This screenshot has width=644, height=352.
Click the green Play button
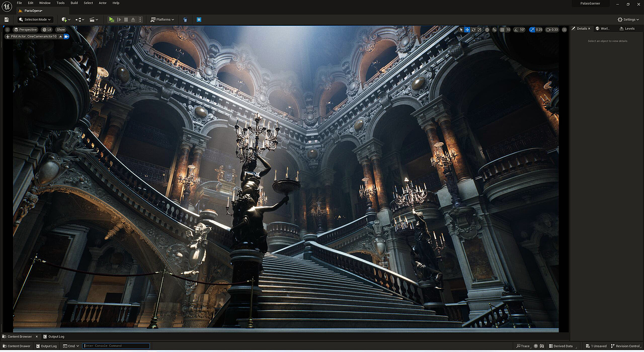tap(112, 20)
